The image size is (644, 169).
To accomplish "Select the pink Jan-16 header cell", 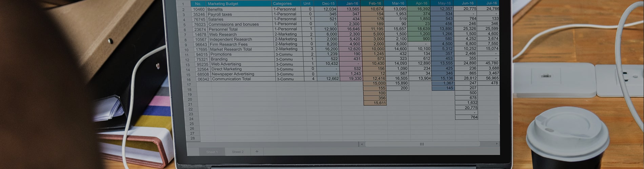I will pyautogui.click(x=352, y=4).
